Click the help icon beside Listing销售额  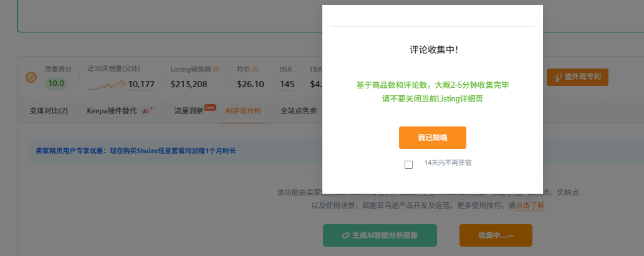pyautogui.click(x=216, y=70)
